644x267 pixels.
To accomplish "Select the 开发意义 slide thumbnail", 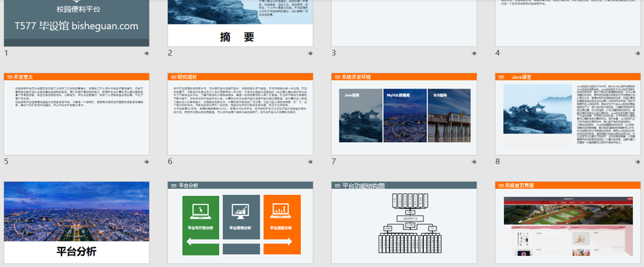I will [x=76, y=114].
